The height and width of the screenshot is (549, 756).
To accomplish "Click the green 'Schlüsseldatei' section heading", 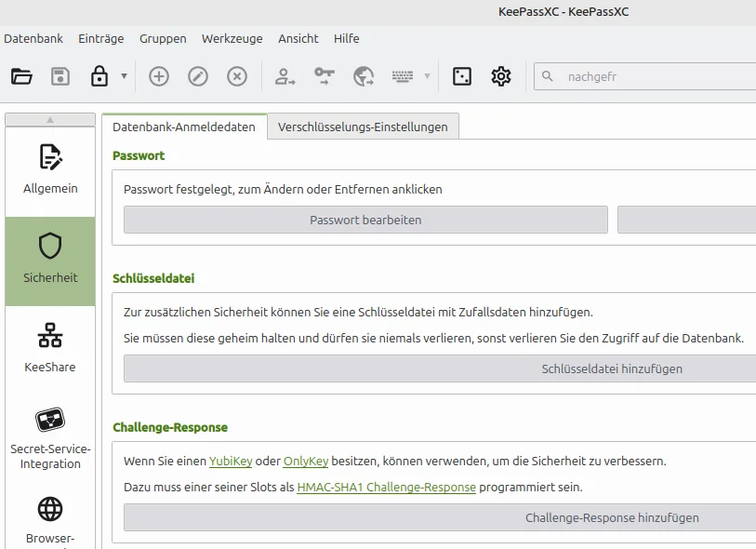I will click(x=153, y=278).
